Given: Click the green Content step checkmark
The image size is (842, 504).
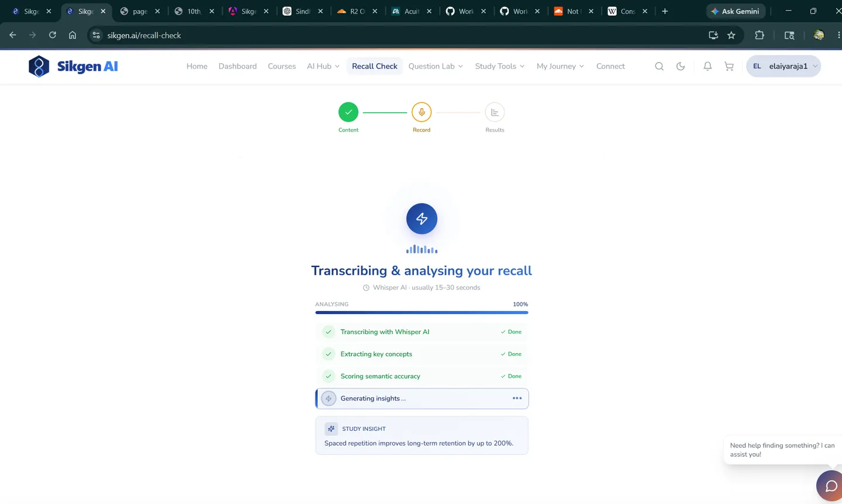Looking at the screenshot, I should tap(348, 112).
